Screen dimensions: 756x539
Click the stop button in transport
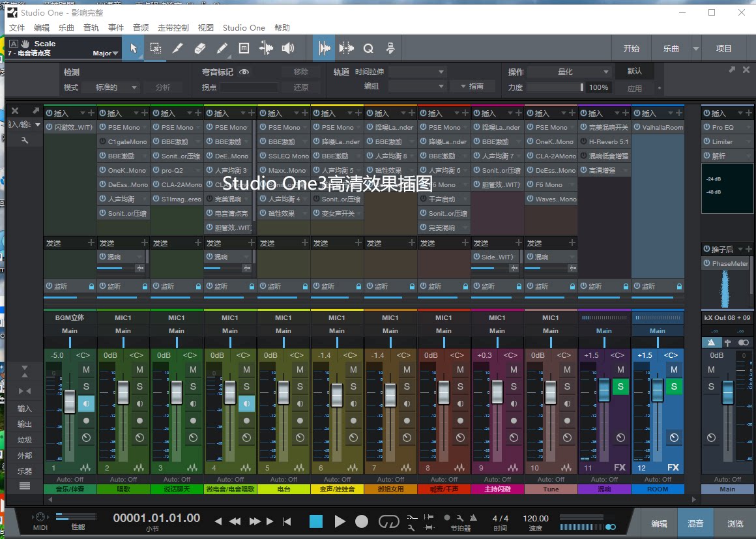tap(316, 521)
